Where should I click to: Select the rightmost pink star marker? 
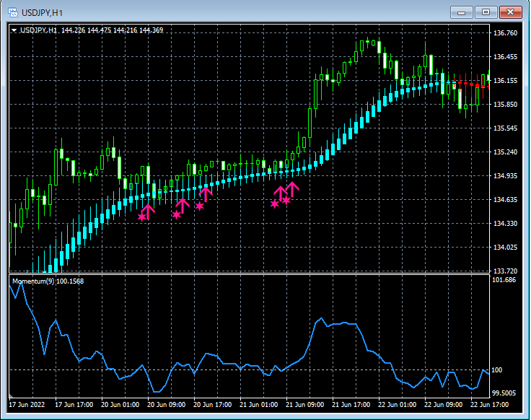click(286, 201)
